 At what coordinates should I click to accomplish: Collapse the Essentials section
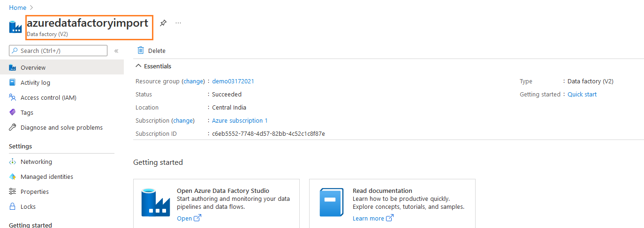click(x=138, y=66)
